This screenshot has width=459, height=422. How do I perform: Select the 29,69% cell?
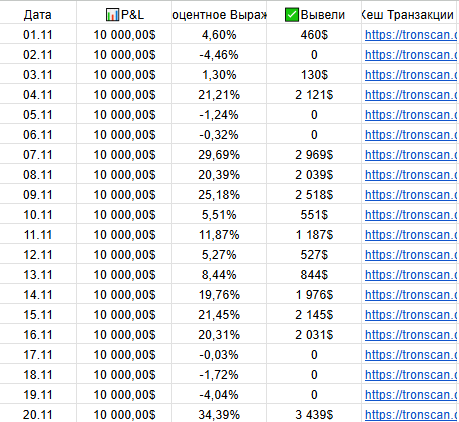[219, 154]
